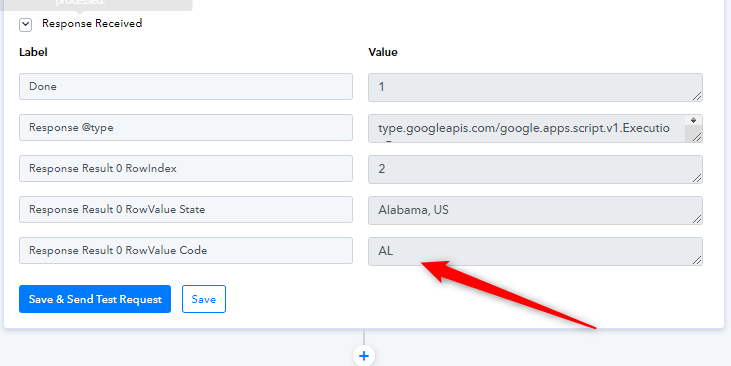Viewport: 731px width, 366px height.
Task: Collapse the Response Received section chevron
Action: point(26,25)
